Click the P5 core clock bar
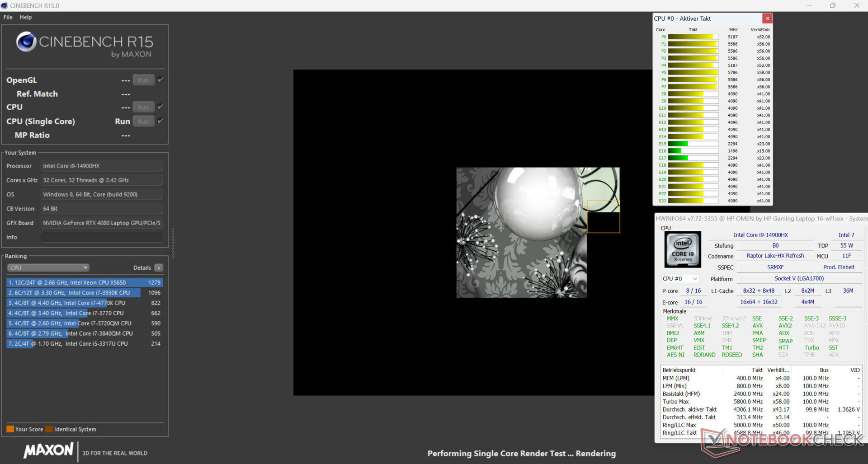 pyautogui.click(x=693, y=72)
